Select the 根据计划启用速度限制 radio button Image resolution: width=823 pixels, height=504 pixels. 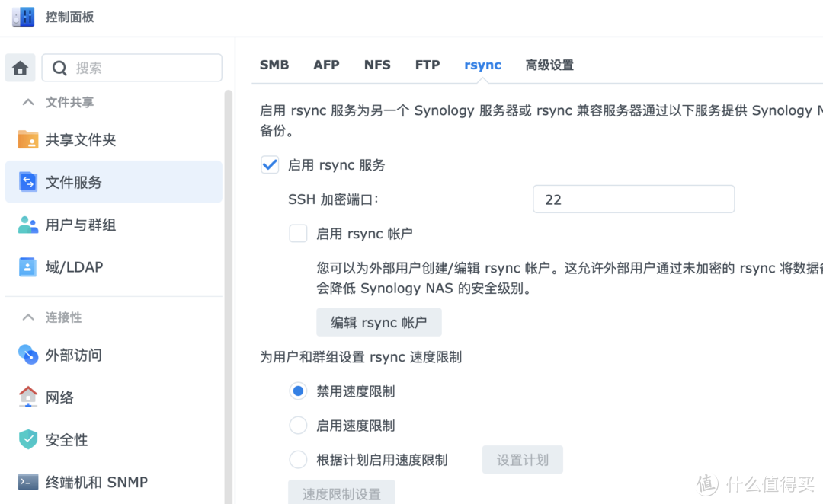click(x=298, y=459)
